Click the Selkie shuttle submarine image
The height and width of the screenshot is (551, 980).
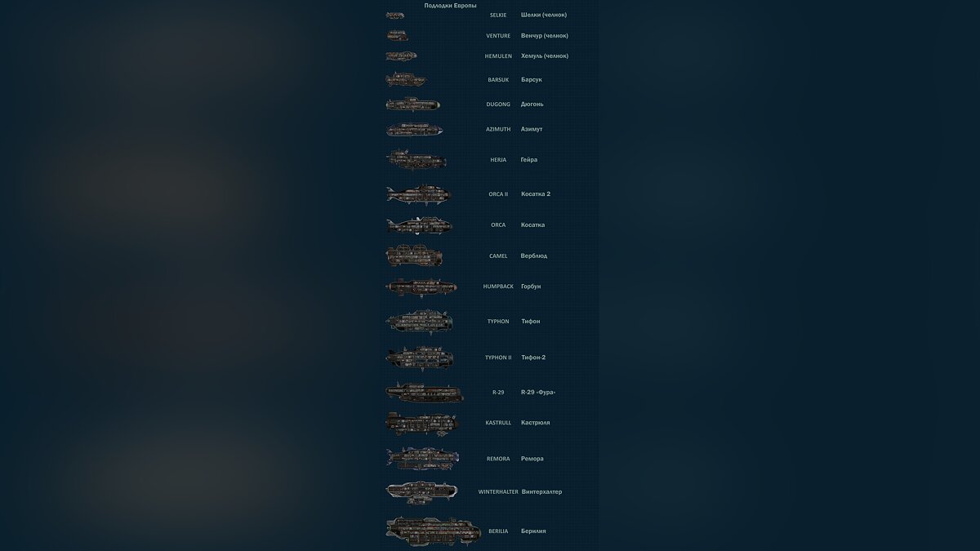(x=395, y=16)
